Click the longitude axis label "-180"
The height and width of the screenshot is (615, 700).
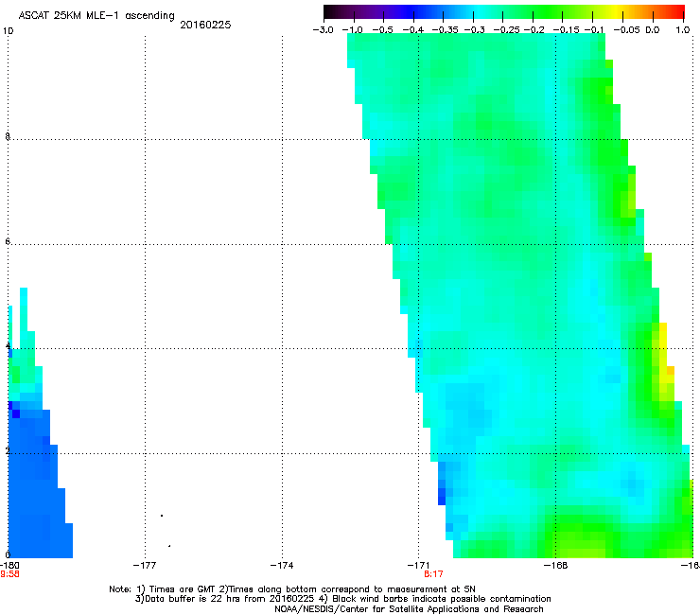9,566
